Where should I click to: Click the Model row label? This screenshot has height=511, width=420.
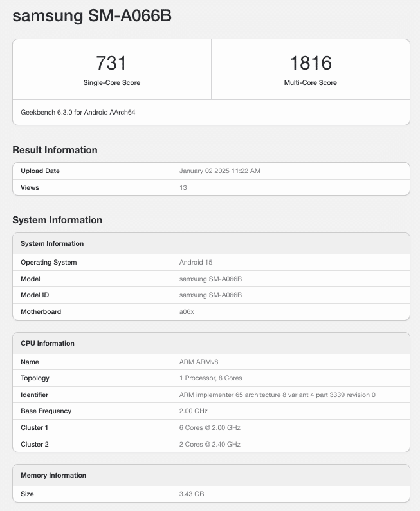(30, 279)
